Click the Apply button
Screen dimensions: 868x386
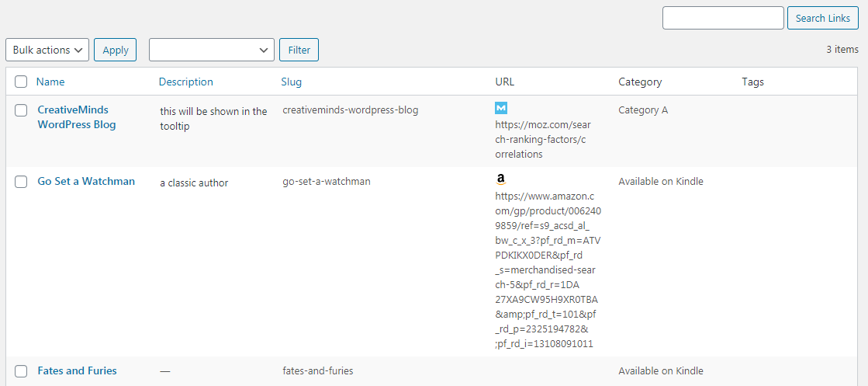115,50
